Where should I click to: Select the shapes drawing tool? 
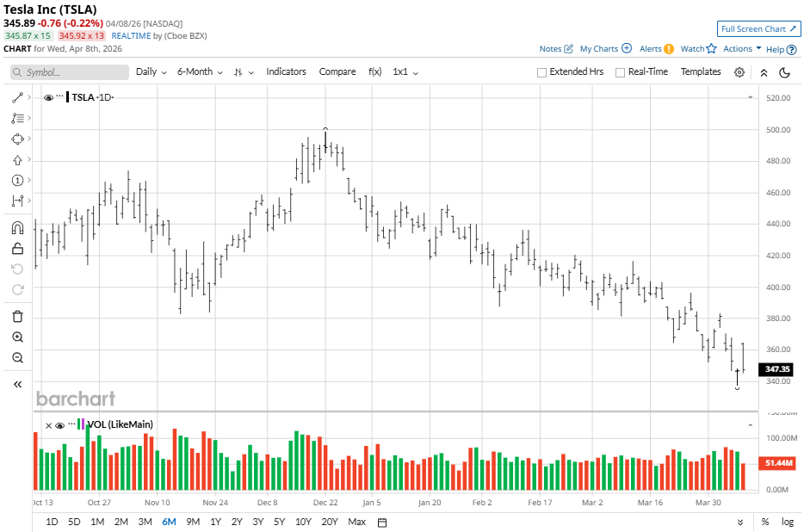[17, 139]
